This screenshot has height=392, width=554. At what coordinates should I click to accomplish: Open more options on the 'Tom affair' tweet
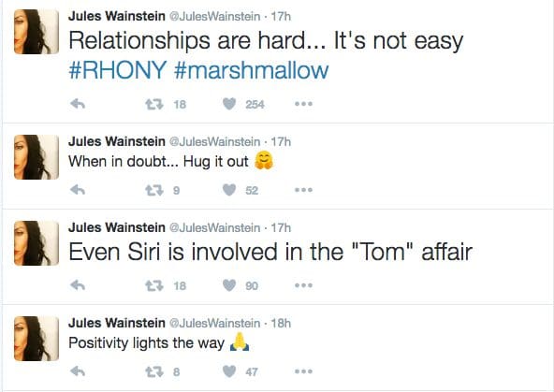click(x=303, y=285)
